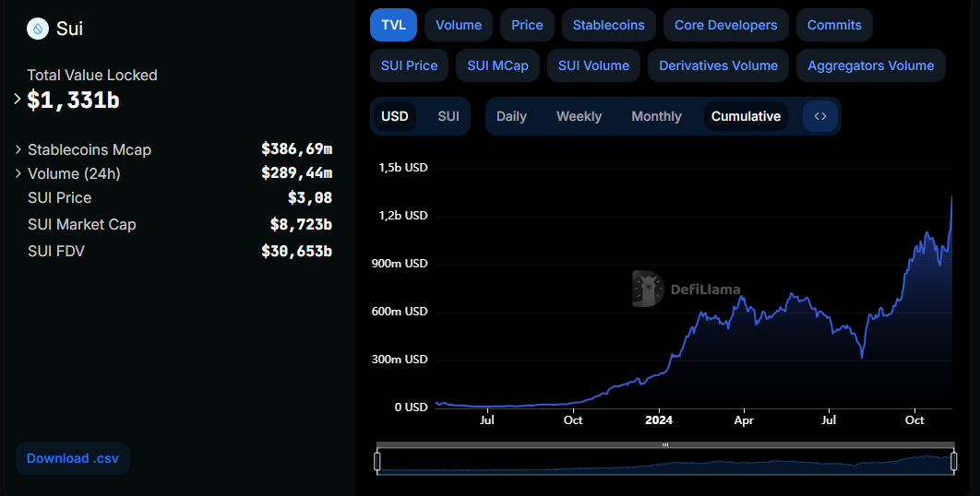Toggle the Stablecoins chart

[x=609, y=25]
